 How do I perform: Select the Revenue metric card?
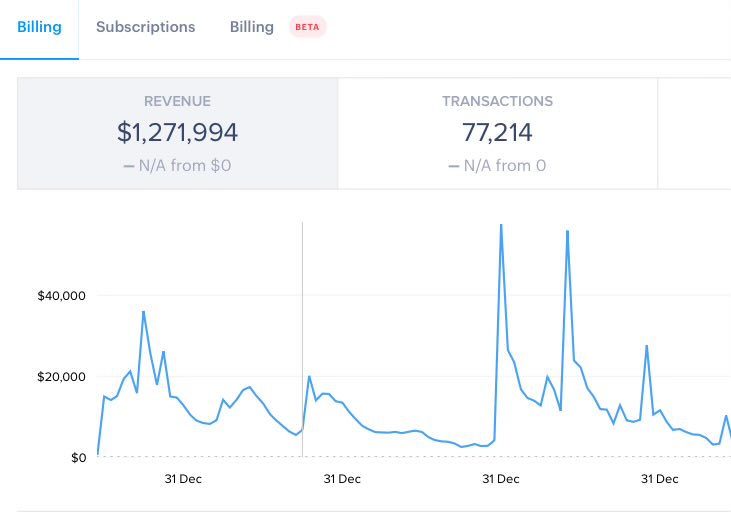pos(178,133)
